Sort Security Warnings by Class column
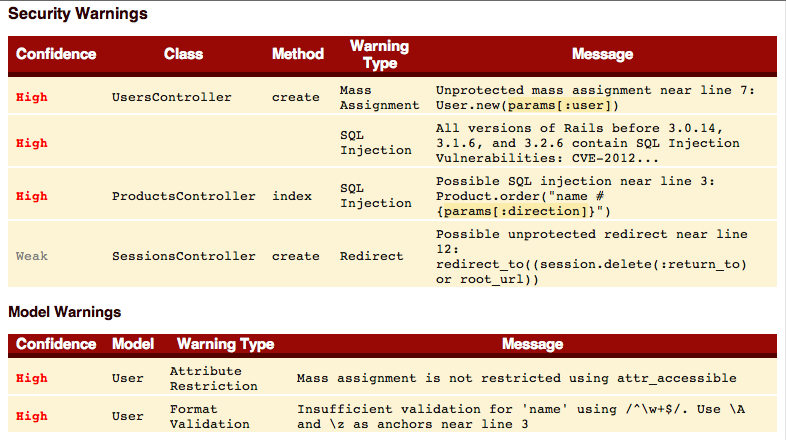Viewport: 786px width, 440px height. click(x=183, y=54)
